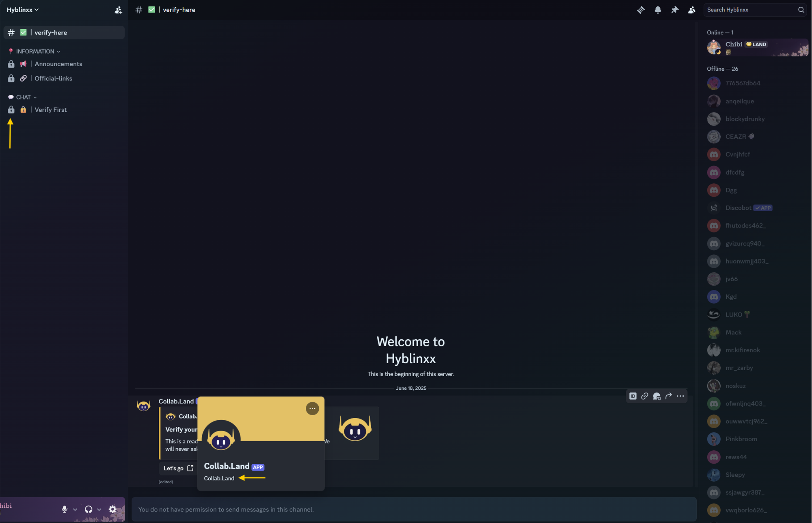Show pinned messages
Screen dimensions: 812x523
click(675, 10)
